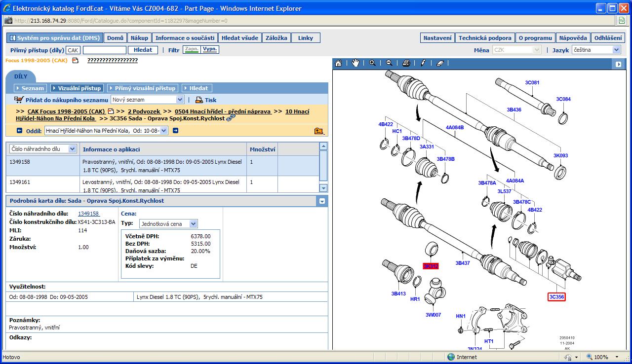Open the Jazyk language dropdown
This screenshot has height=364, width=632.
[x=616, y=50]
